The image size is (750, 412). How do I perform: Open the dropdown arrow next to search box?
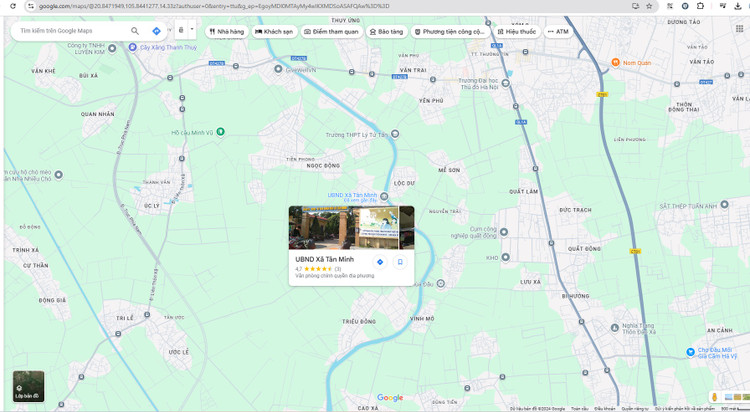pos(192,29)
